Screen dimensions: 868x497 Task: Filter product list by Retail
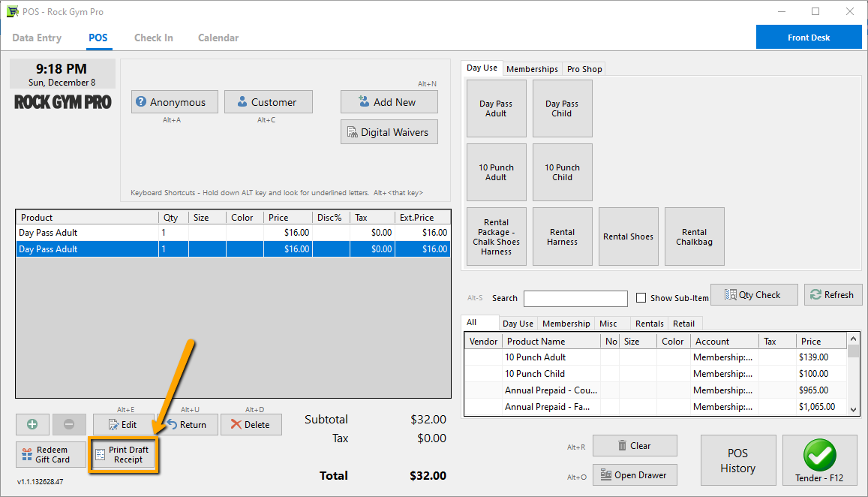[x=683, y=324]
